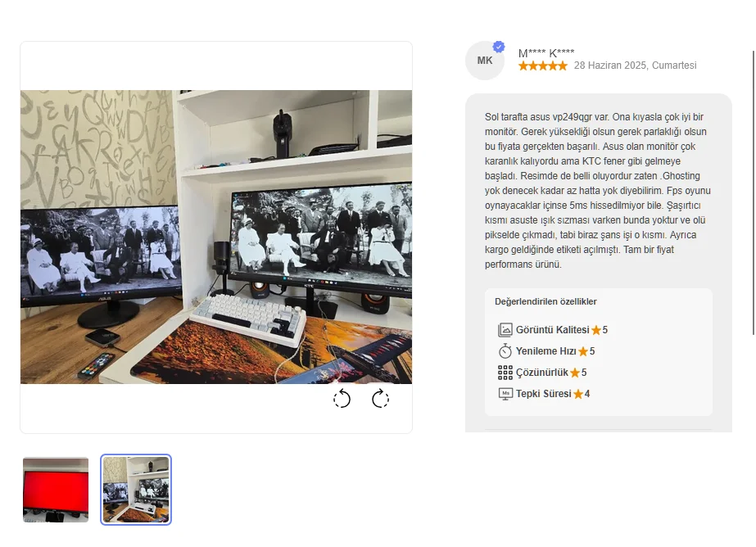Click the blue verified badge on avatar
756x547 pixels.
[x=499, y=47]
